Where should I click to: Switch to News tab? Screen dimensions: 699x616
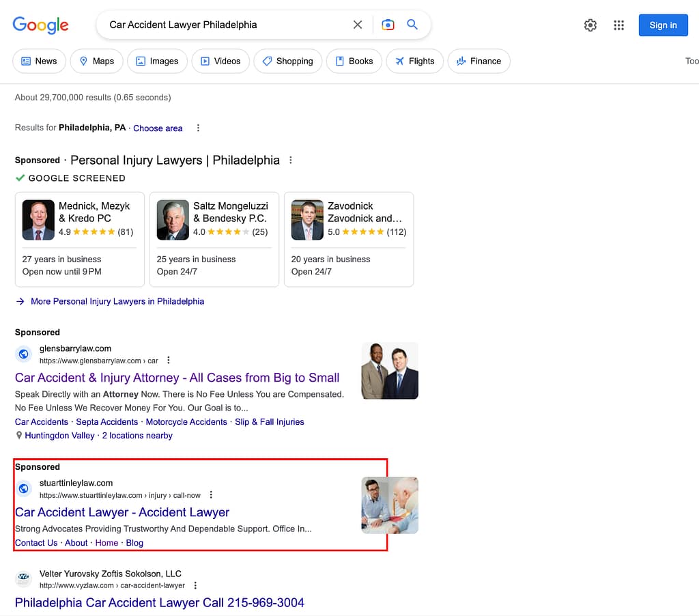pos(39,61)
